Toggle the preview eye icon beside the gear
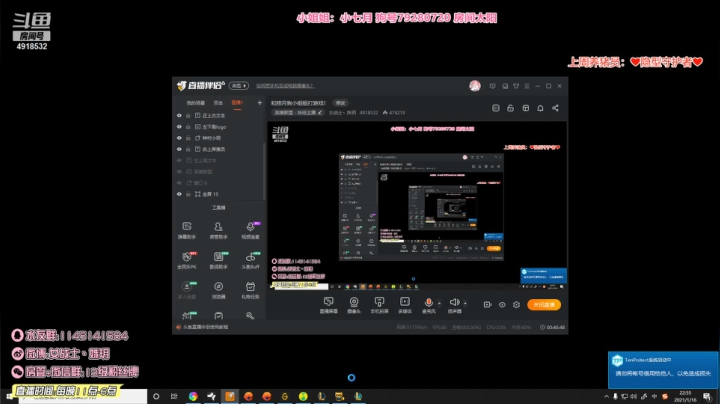The width and height of the screenshot is (720, 404). click(502, 304)
